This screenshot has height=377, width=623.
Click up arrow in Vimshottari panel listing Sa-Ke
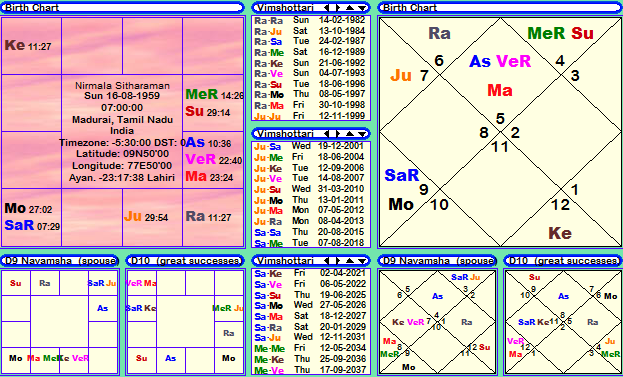[349, 261]
